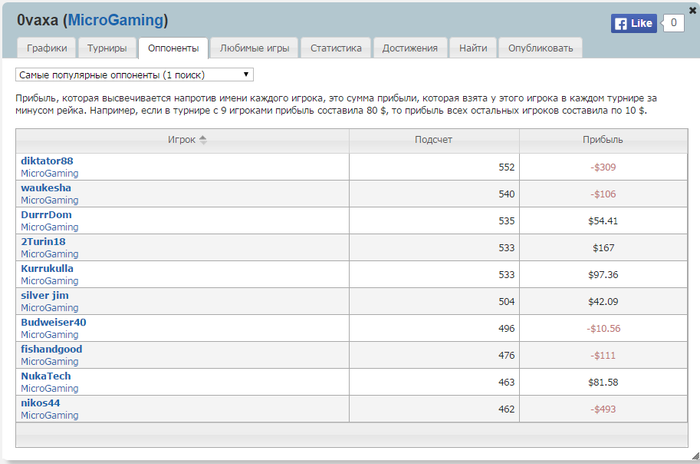This screenshot has width=700, height=464.
Task: Switch to the Найти tab
Action: click(x=473, y=48)
